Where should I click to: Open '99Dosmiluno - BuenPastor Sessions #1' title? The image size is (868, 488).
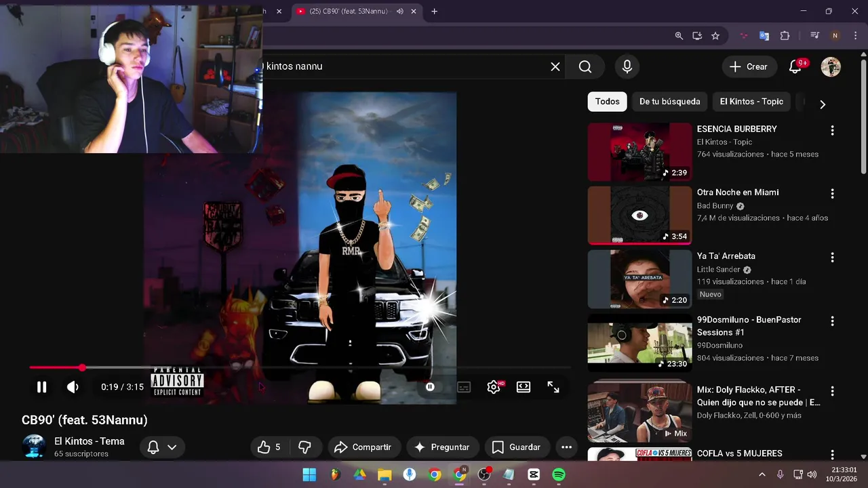coord(749,326)
